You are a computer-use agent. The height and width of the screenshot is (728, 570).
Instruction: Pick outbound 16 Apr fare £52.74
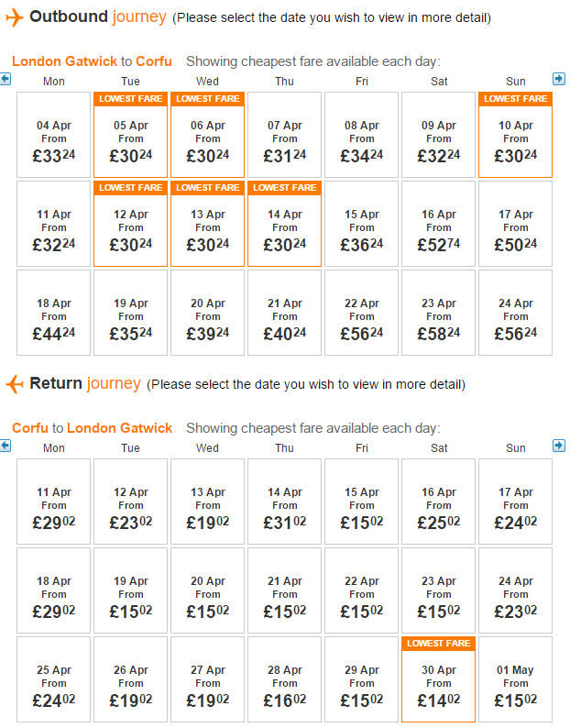439,224
